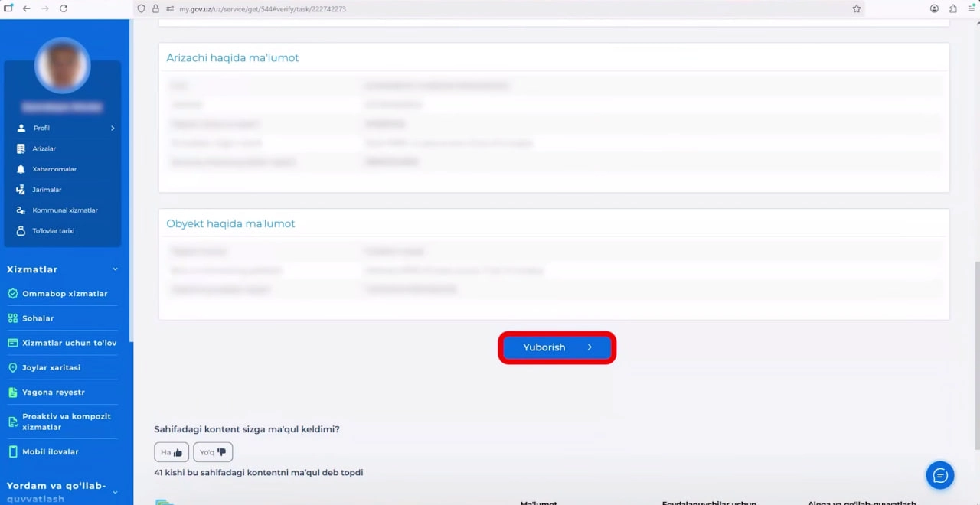The width and height of the screenshot is (980, 505).
Task: Select Ommabop xizmatlar menu item
Action: (x=64, y=294)
